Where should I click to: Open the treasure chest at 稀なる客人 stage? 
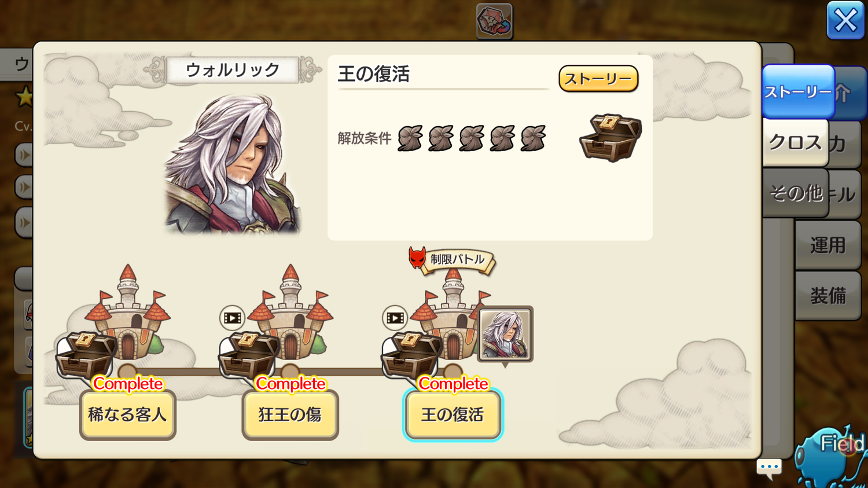pyautogui.click(x=86, y=354)
